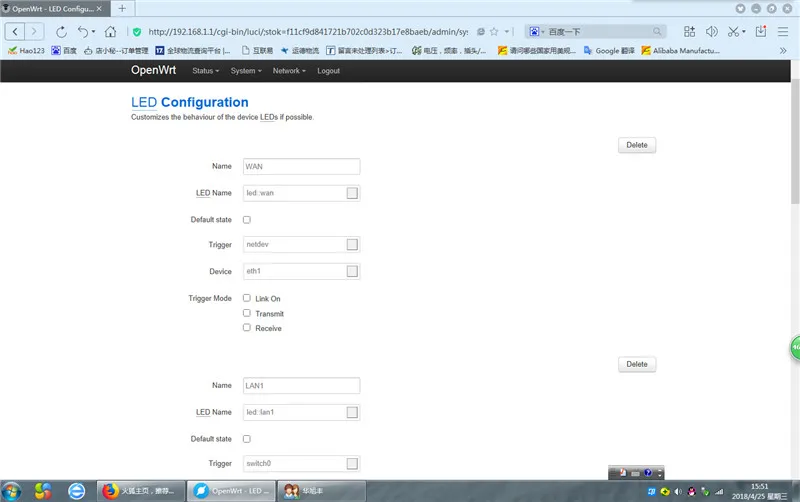Go back with the browser back arrow
800x502 pixels.
tap(15, 32)
